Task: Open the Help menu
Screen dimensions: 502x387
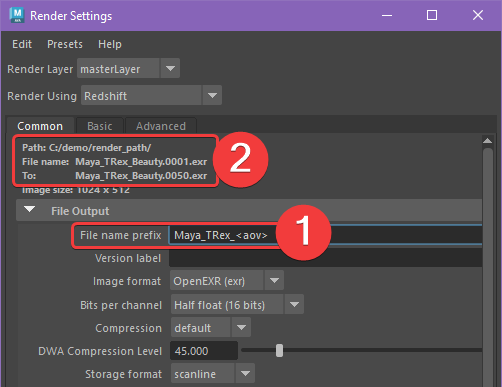Action: click(x=110, y=44)
